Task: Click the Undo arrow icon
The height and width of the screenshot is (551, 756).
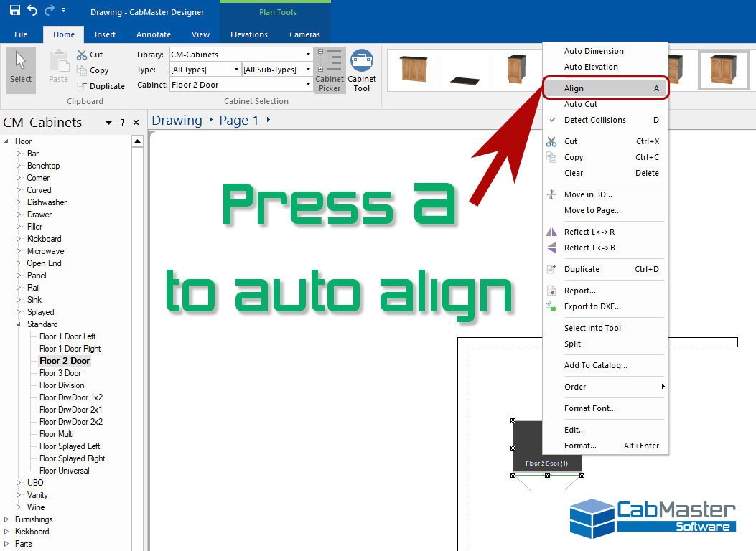Action: [32, 10]
